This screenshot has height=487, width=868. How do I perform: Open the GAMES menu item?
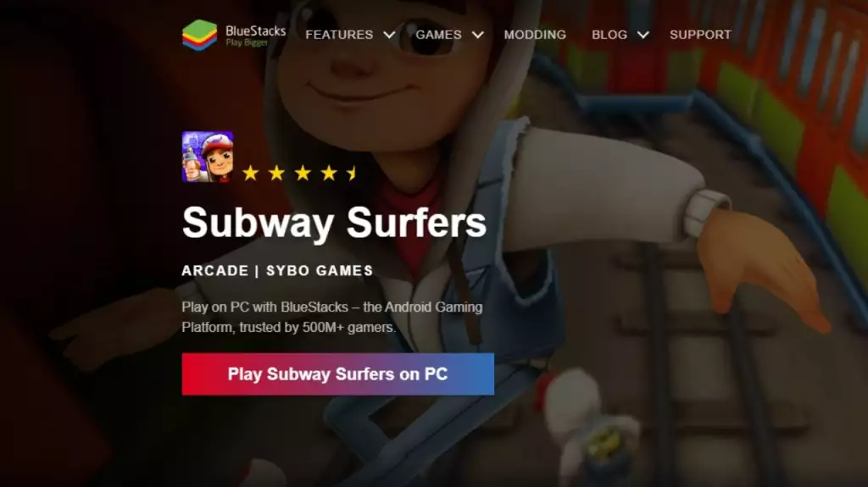pos(438,35)
